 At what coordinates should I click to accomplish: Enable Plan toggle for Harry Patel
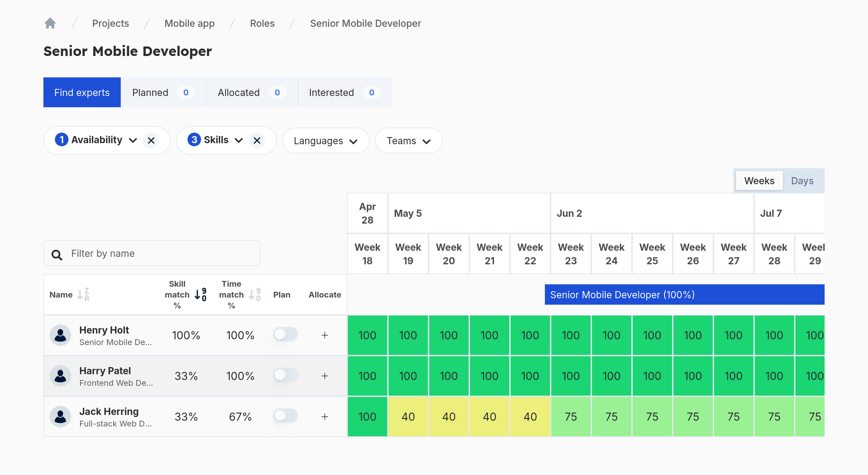tap(285, 375)
